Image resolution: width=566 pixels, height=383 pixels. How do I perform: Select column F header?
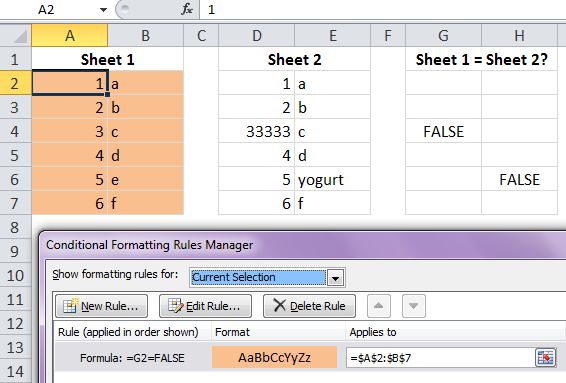click(388, 35)
